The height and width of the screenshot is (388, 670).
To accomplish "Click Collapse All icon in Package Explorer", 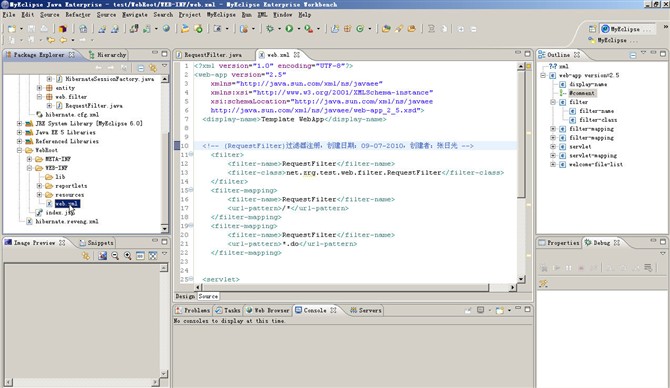I will pos(141,68).
